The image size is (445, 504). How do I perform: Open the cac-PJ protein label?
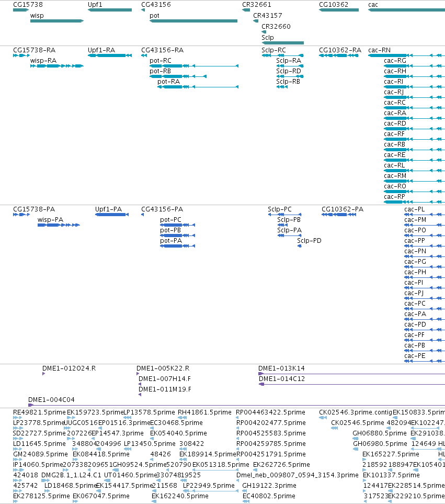[x=414, y=293]
